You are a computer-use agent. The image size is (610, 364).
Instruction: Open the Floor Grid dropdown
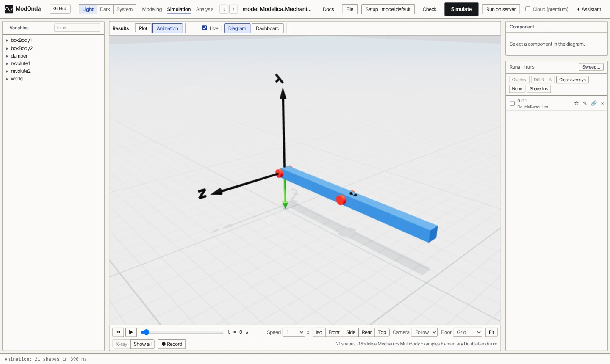tap(468, 332)
